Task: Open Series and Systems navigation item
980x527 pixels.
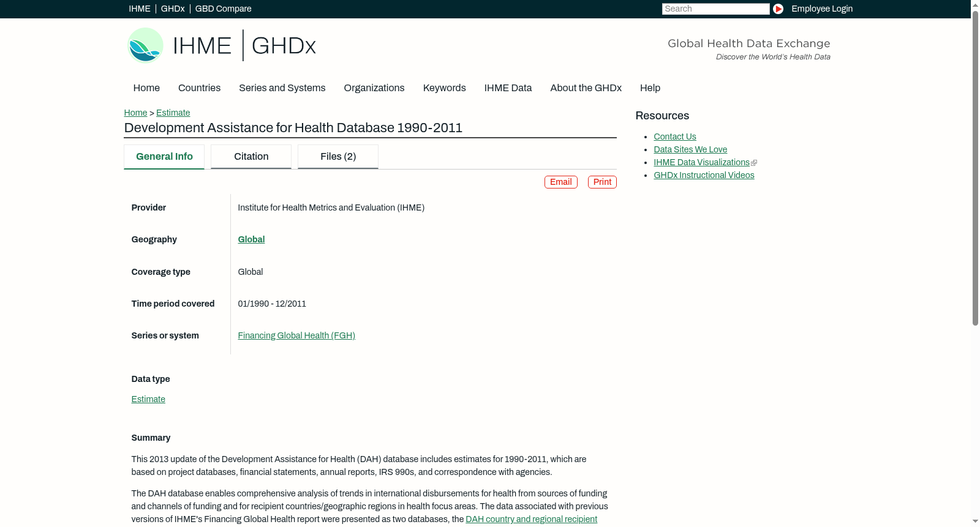Action: click(x=282, y=88)
